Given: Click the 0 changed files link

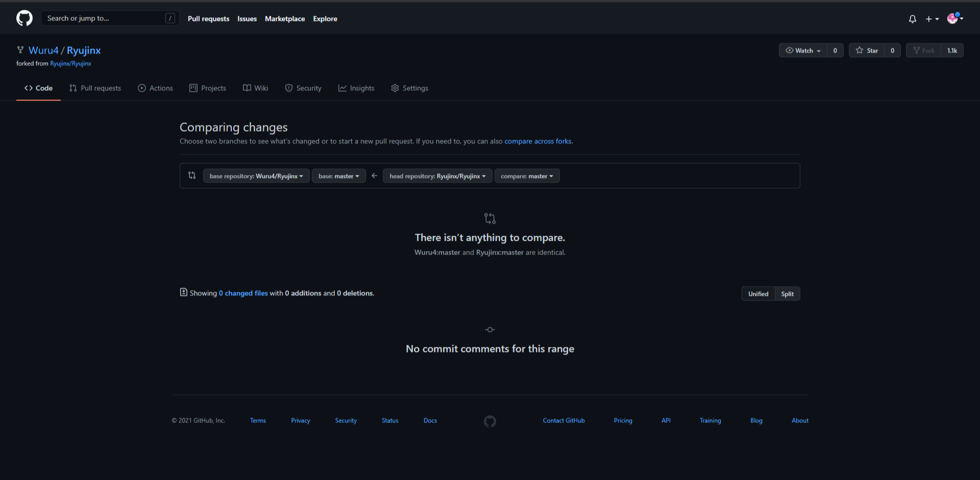Looking at the screenshot, I should pos(243,293).
